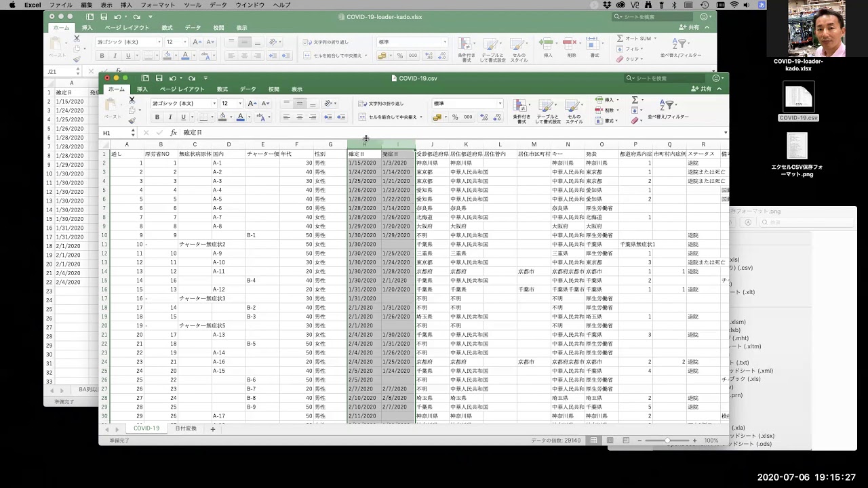Expand the font size dropdown showing 12
Screen dimensions: 868x488
240,104
